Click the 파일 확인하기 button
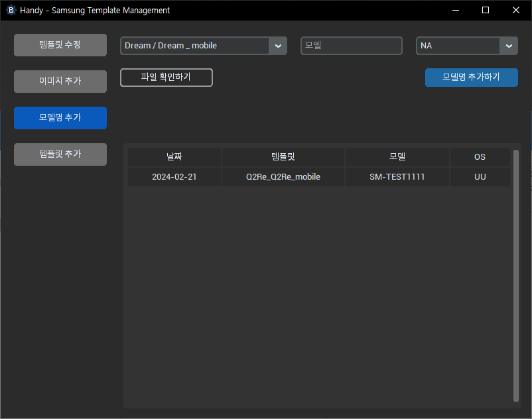532x419 pixels. pos(166,78)
